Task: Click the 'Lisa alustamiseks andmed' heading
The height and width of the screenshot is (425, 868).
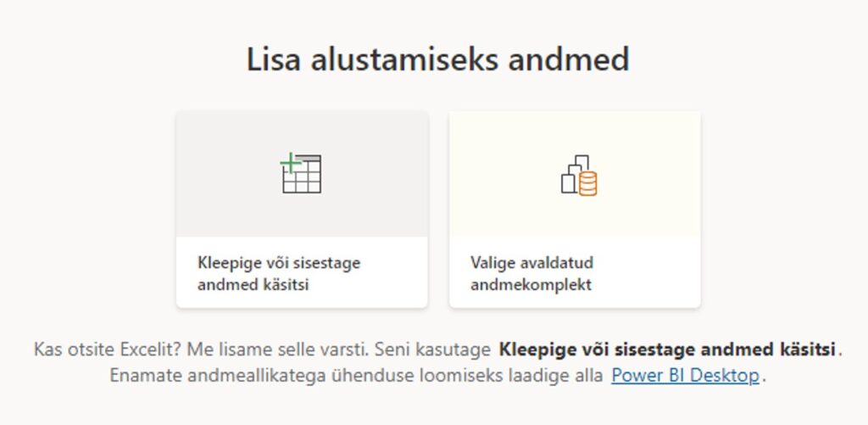Action: coord(437,60)
